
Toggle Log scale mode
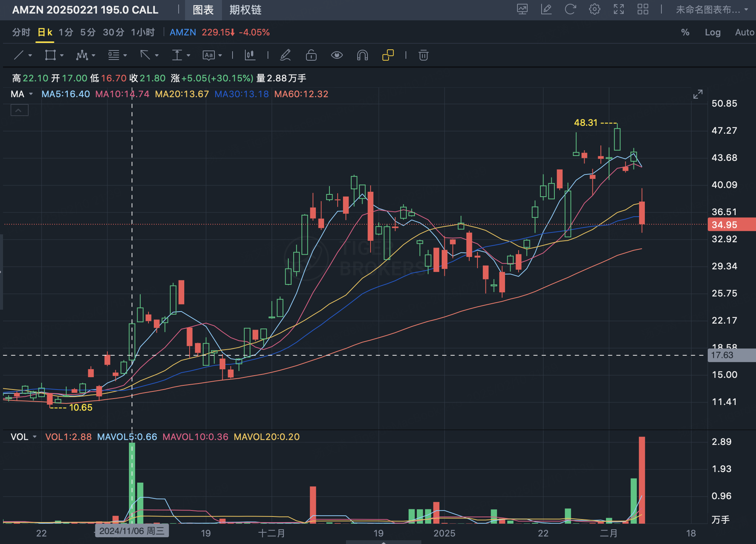(x=712, y=32)
